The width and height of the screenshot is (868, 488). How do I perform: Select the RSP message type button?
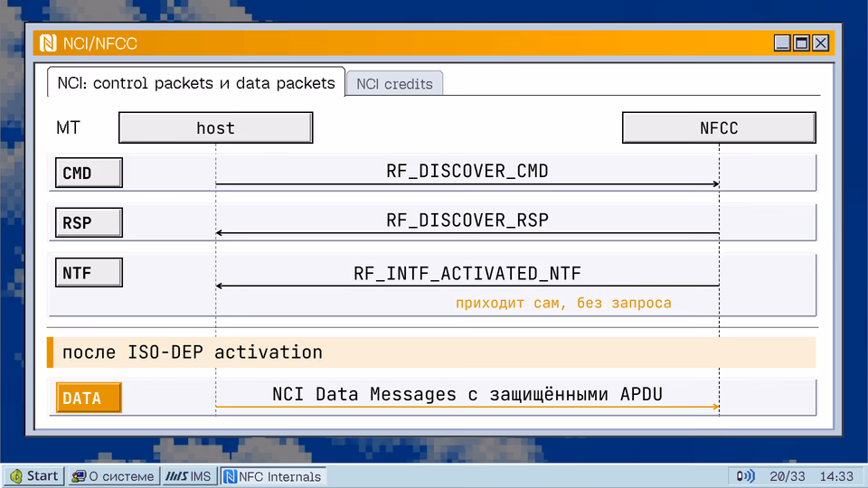(89, 222)
